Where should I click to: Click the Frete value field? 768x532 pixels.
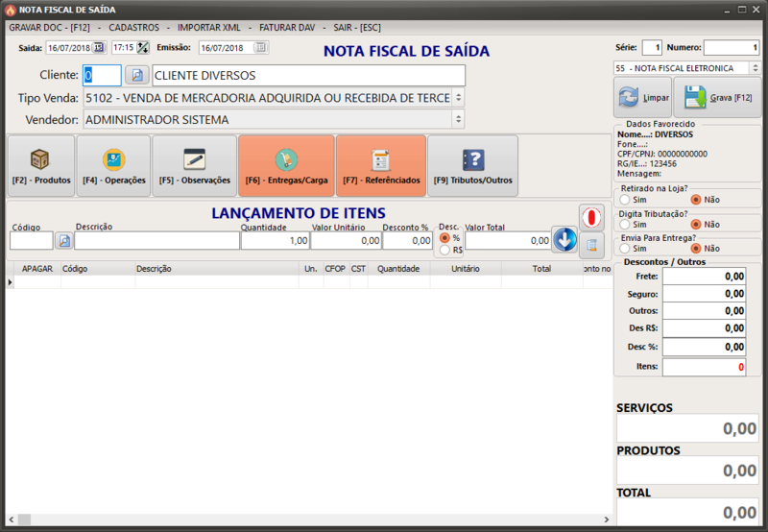(x=705, y=277)
